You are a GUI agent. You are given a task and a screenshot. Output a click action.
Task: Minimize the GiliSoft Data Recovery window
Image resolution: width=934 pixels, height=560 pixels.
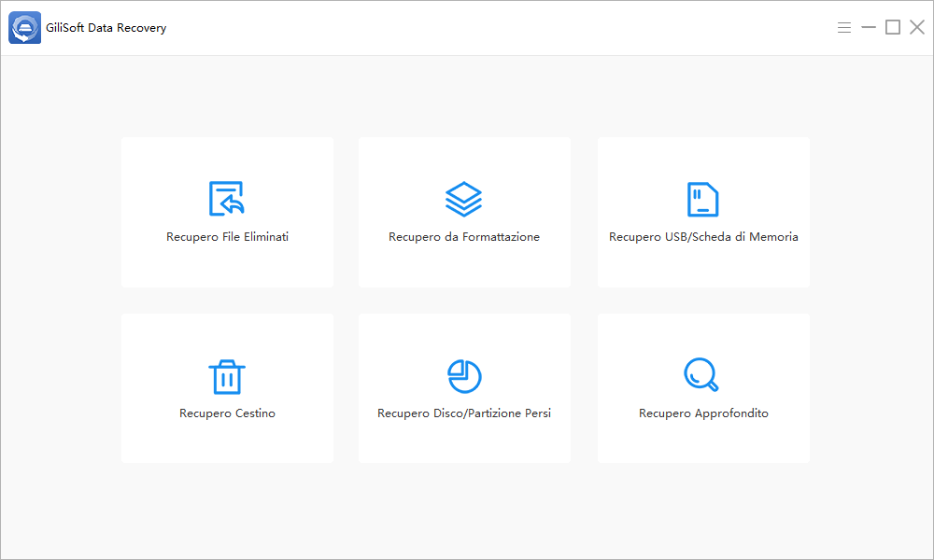[869, 27]
